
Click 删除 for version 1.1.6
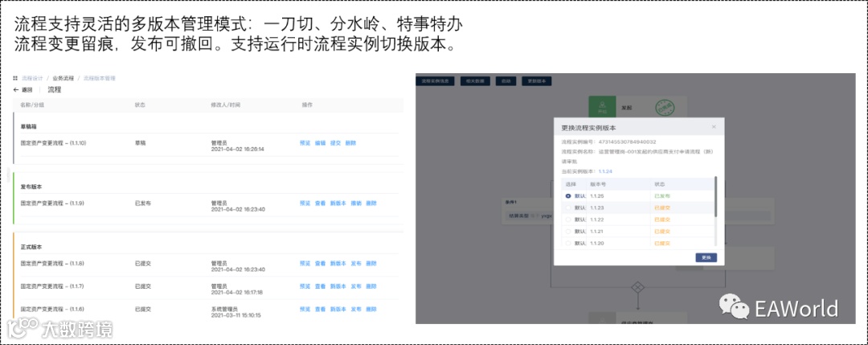pyautogui.click(x=371, y=309)
